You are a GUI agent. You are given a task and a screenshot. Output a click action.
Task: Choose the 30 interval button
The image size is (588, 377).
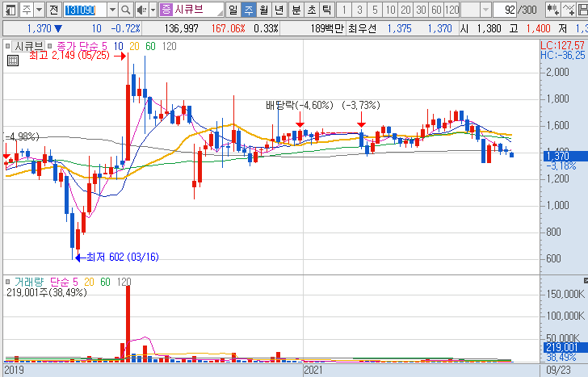click(x=421, y=10)
